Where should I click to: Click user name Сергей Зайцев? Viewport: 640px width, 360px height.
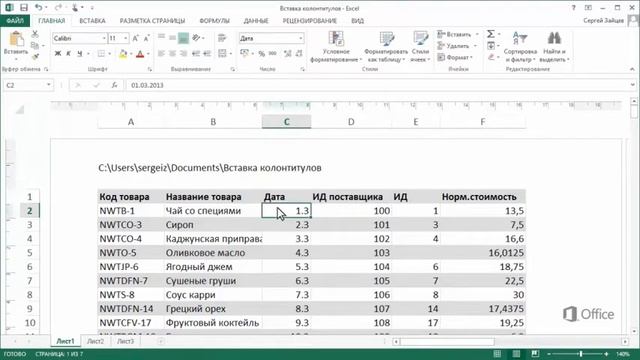(x=603, y=20)
